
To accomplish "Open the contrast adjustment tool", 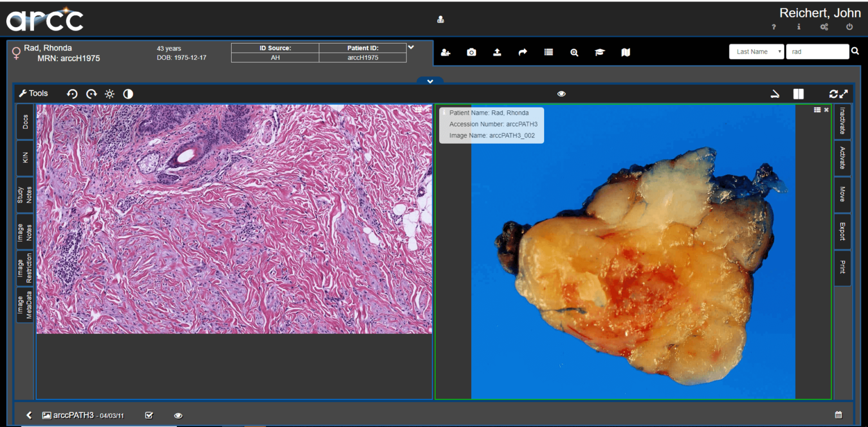I will pyautogui.click(x=128, y=94).
